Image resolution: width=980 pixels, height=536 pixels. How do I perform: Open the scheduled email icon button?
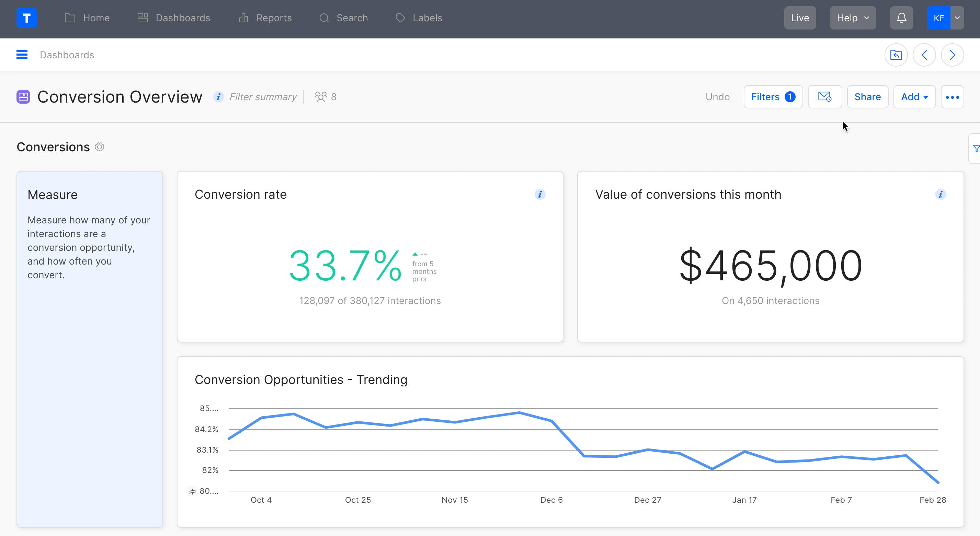point(824,97)
